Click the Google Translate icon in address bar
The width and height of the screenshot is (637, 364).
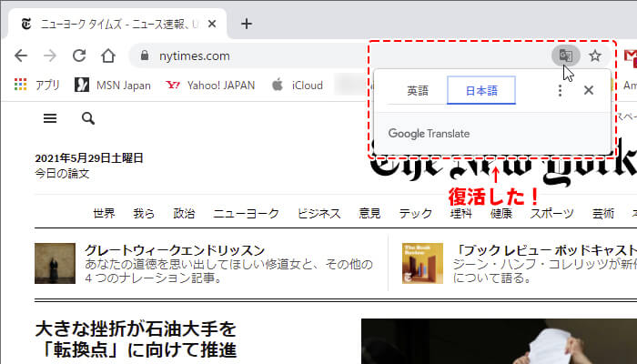565,56
